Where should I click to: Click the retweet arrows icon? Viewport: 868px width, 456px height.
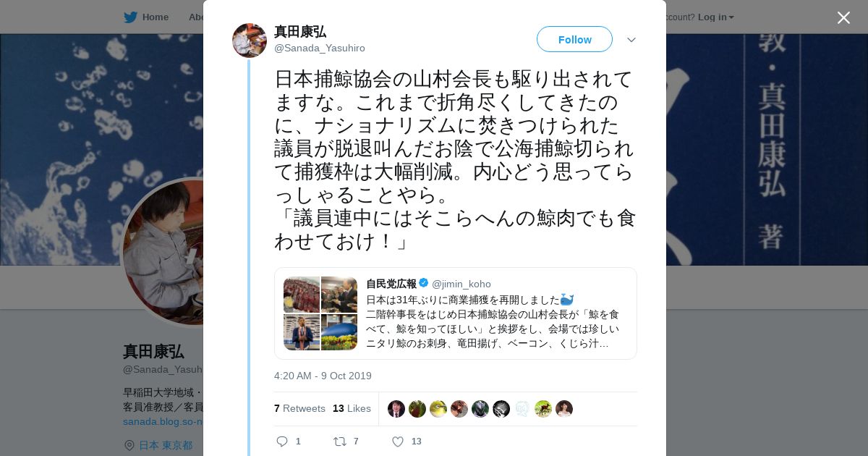(x=339, y=441)
